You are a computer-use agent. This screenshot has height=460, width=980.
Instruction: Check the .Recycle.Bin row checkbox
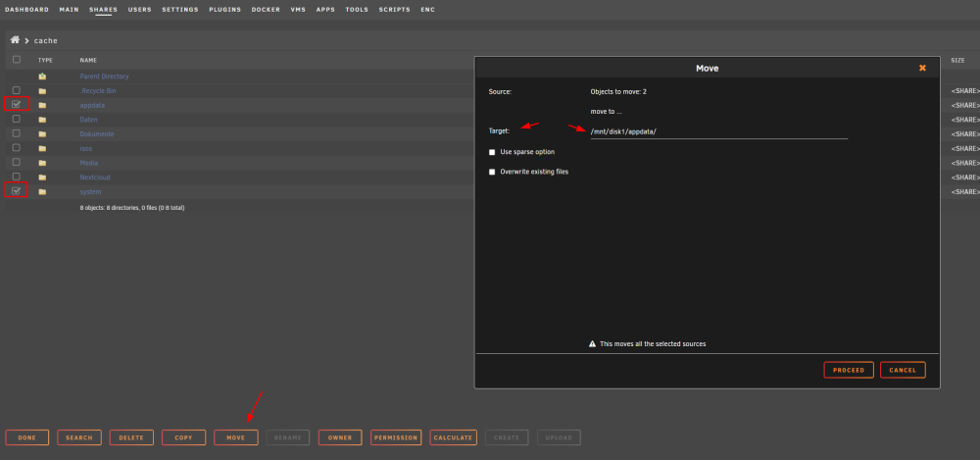17,90
